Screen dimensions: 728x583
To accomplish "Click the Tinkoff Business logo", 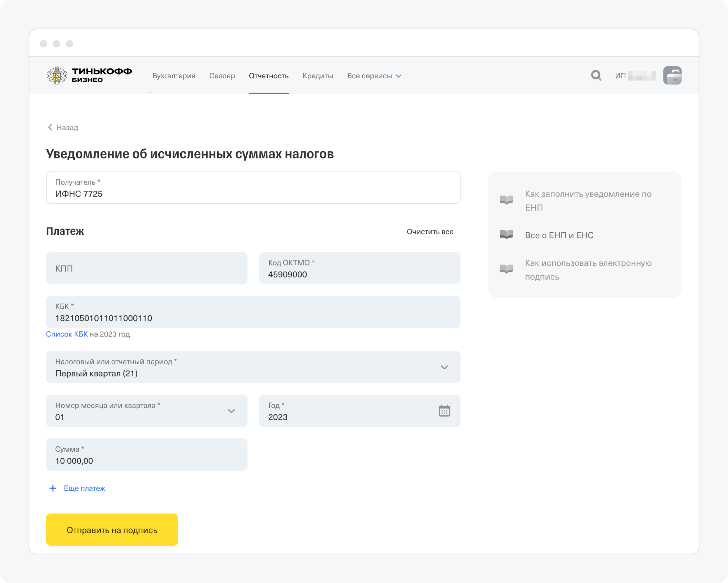I will click(x=89, y=75).
